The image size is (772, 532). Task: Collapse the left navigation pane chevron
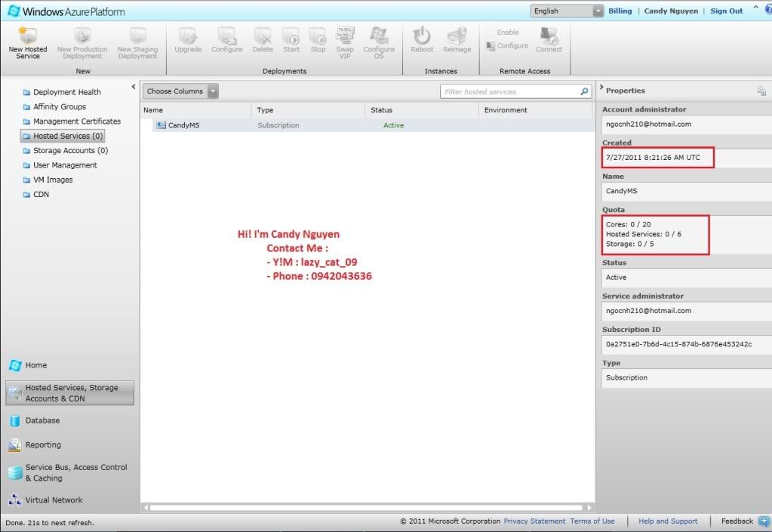pyautogui.click(x=134, y=87)
